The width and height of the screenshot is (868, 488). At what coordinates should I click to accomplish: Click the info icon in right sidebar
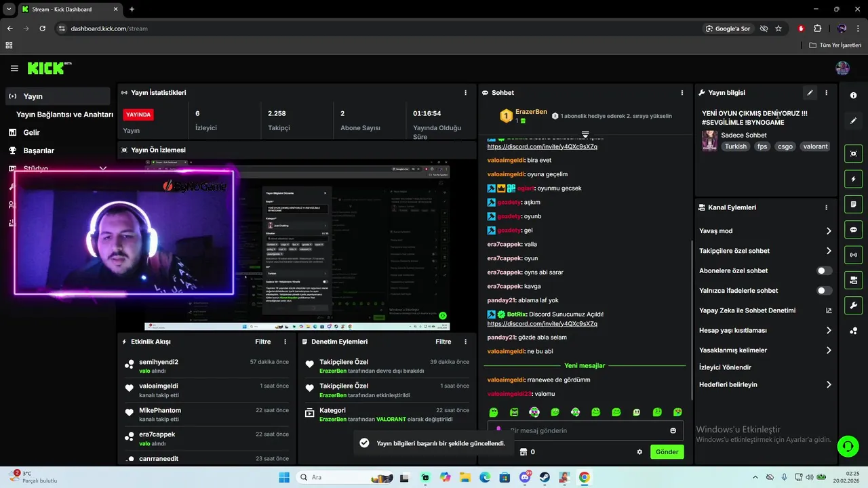click(854, 96)
